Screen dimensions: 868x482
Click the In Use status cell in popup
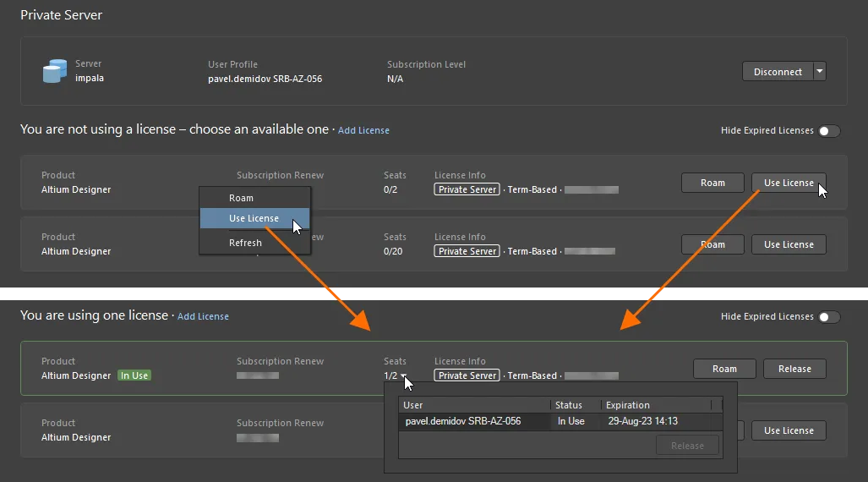pos(570,421)
